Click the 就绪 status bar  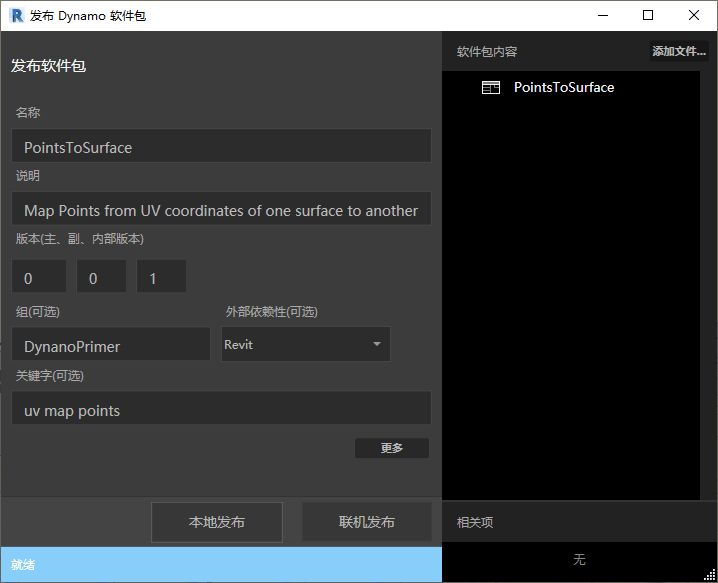click(x=220, y=565)
